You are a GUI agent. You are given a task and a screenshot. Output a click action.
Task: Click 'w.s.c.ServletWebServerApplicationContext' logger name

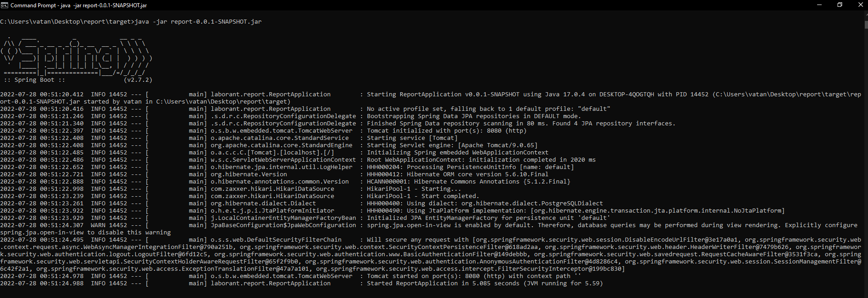pyautogui.click(x=283, y=159)
